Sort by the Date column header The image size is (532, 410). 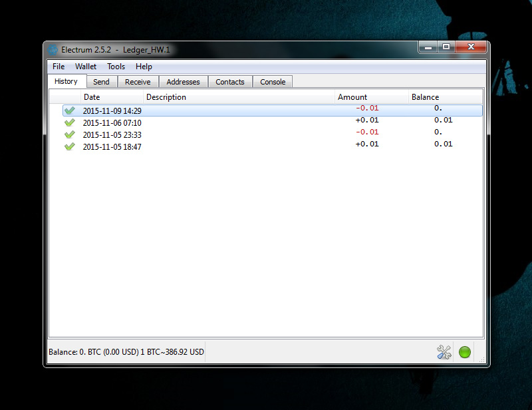point(112,97)
